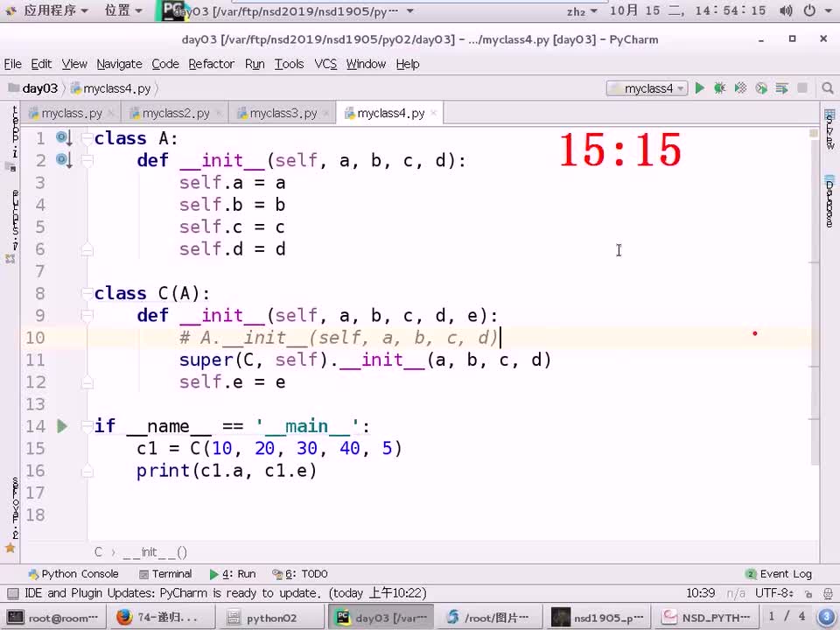Open the volume speaker icon in top panel
Image resolution: width=840 pixels, height=630 pixels.
(x=786, y=10)
